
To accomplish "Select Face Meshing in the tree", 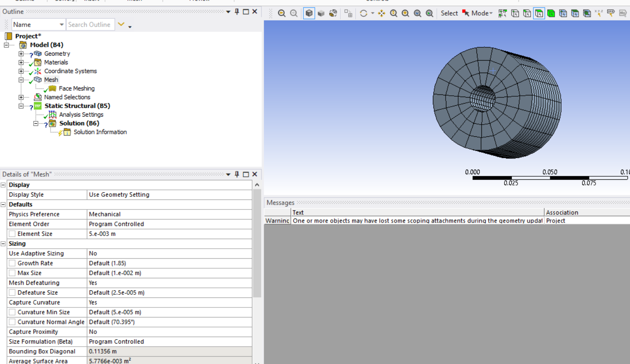I will (x=77, y=88).
